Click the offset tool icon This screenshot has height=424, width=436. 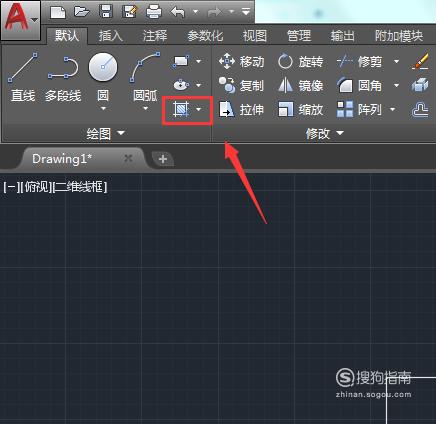click(x=420, y=110)
